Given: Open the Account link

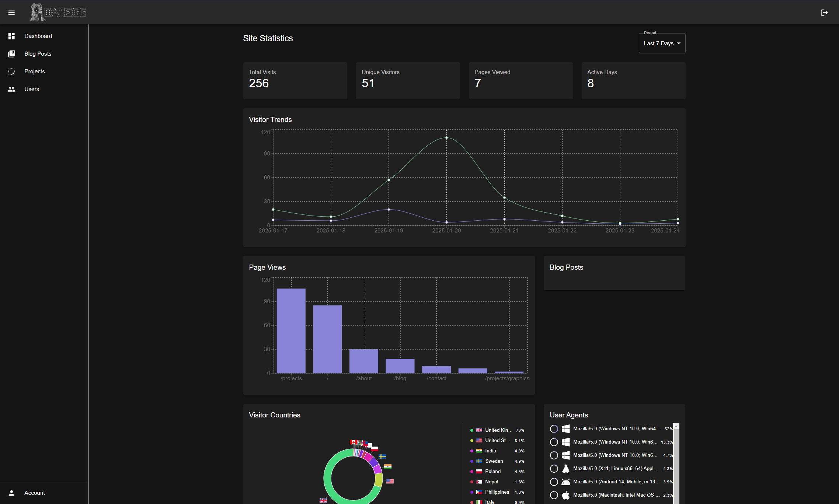Looking at the screenshot, I should 35,493.
